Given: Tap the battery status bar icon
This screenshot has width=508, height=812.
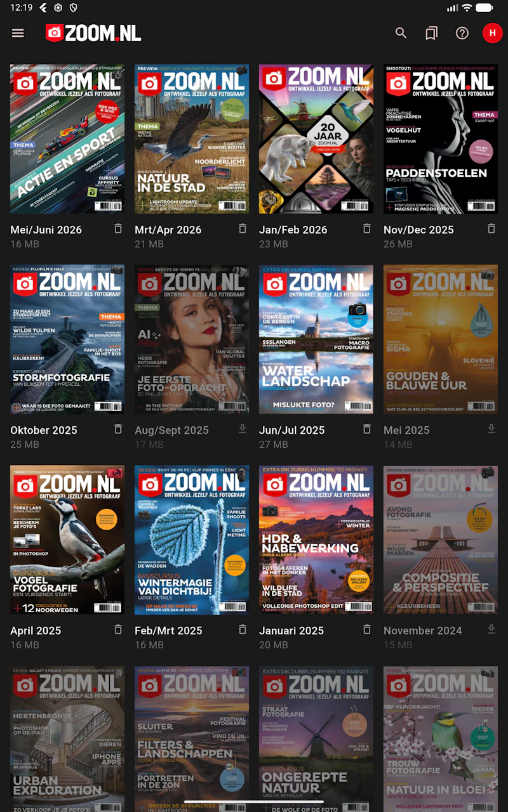Looking at the screenshot, I should [x=485, y=8].
